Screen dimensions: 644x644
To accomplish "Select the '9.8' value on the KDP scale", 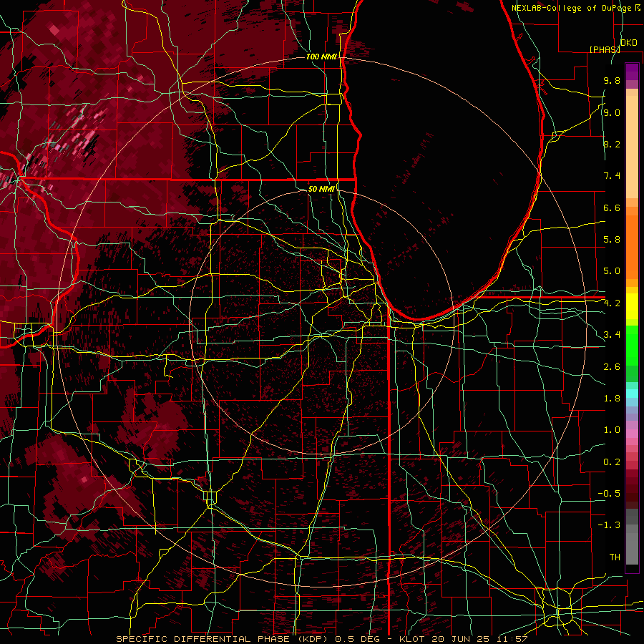I will coord(612,80).
